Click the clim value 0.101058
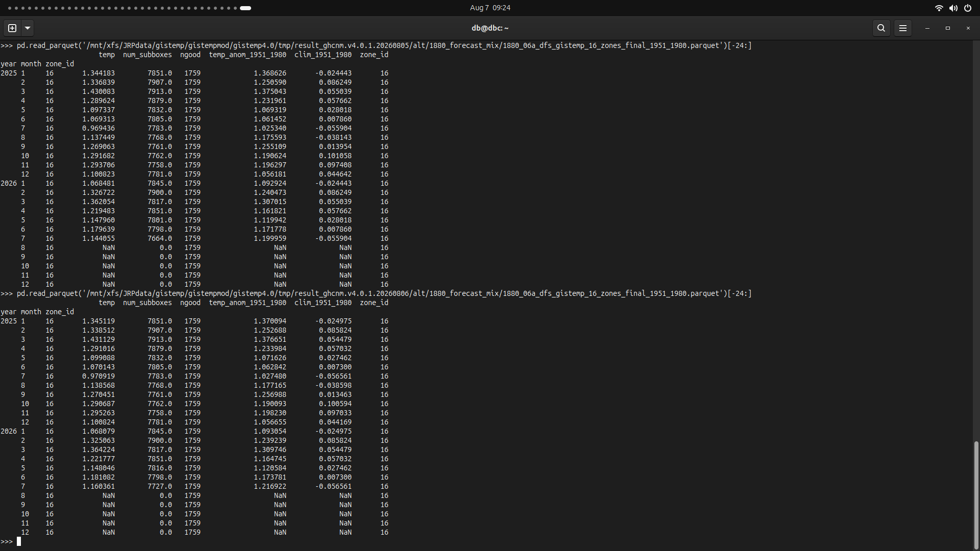Image resolution: width=980 pixels, height=551 pixels. point(335,156)
